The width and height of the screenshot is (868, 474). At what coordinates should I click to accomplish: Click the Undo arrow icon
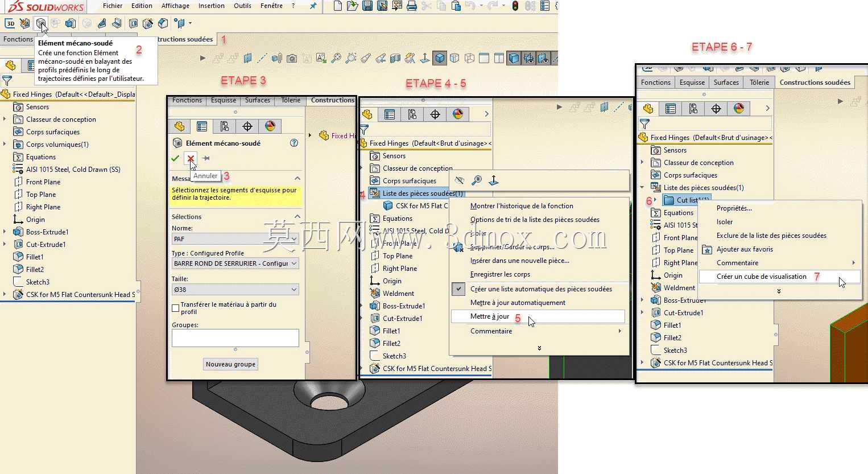click(x=470, y=6)
